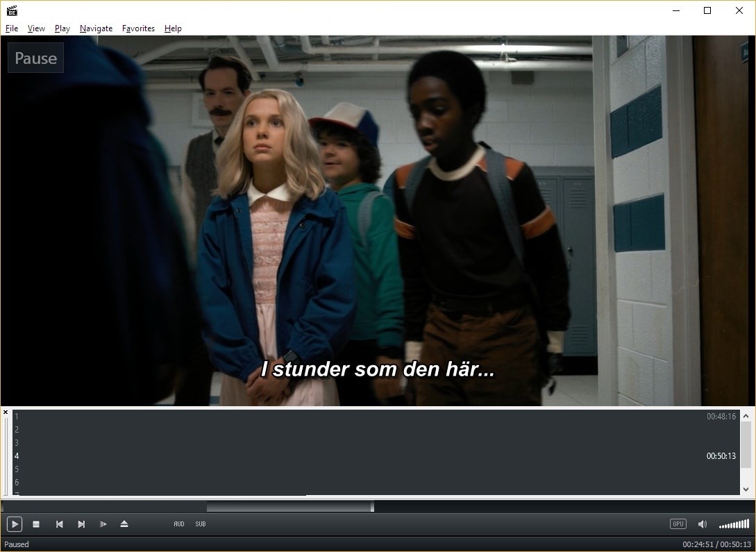Open the SUB subtitle track selector
Image resolution: width=756 pixels, height=552 pixels.
tap(201, 524)
